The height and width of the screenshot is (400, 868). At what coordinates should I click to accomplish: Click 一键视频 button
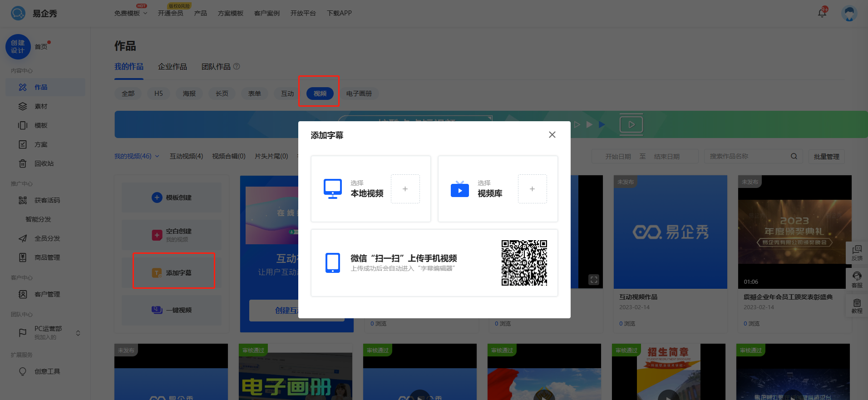click(172, 310)
